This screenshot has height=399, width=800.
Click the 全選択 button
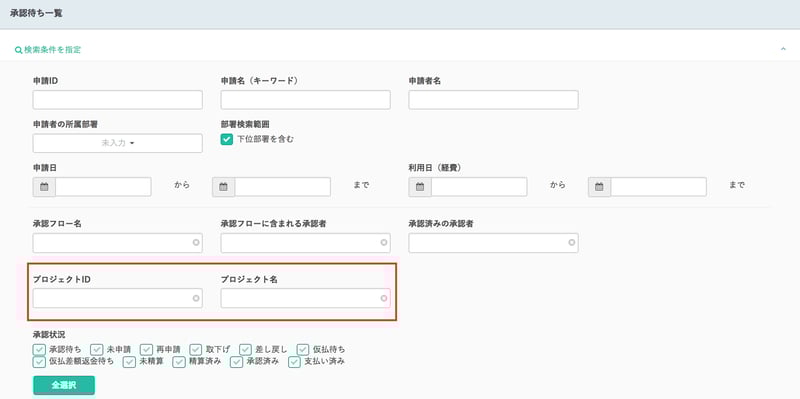click(x=64, y=385)
